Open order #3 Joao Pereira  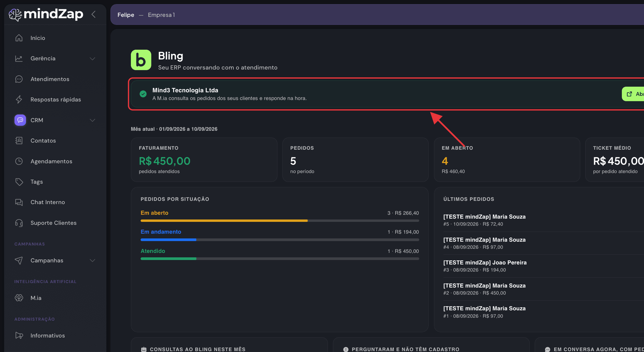(x=543, y=266)
